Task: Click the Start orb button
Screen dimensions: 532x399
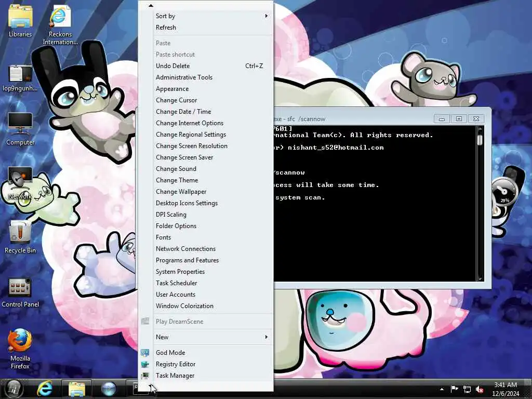Action: coord(14,389)
